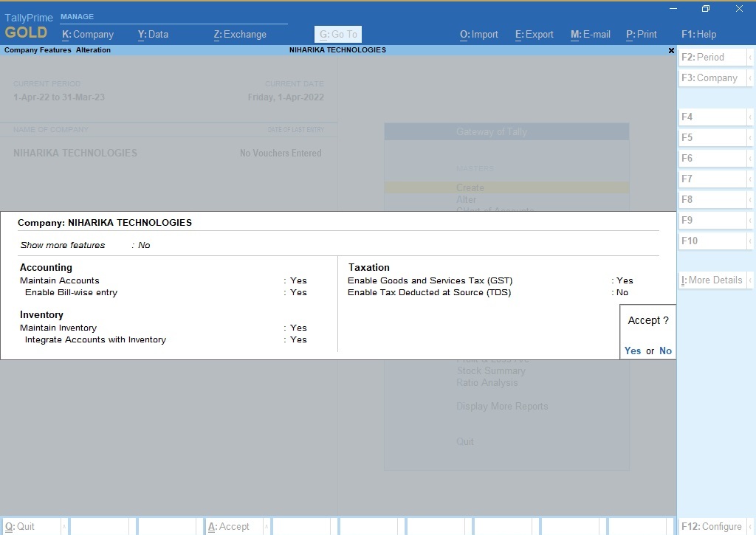This screenshot has width=756, height=535.
Task: Click the Enable Bill-wise entry label
Action: tap(72, 292)
